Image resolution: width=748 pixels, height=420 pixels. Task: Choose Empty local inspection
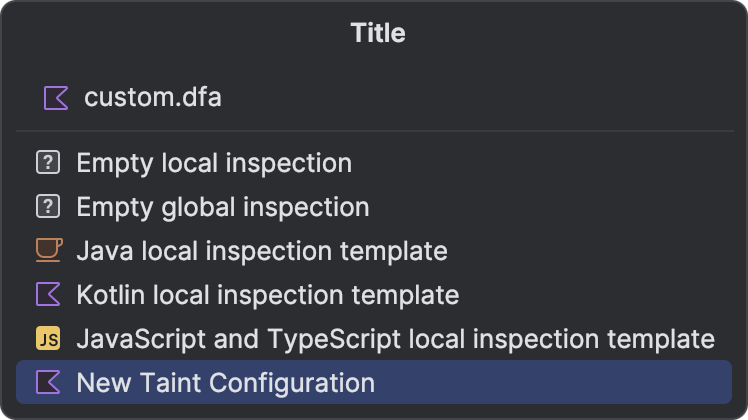click(374, 162)
